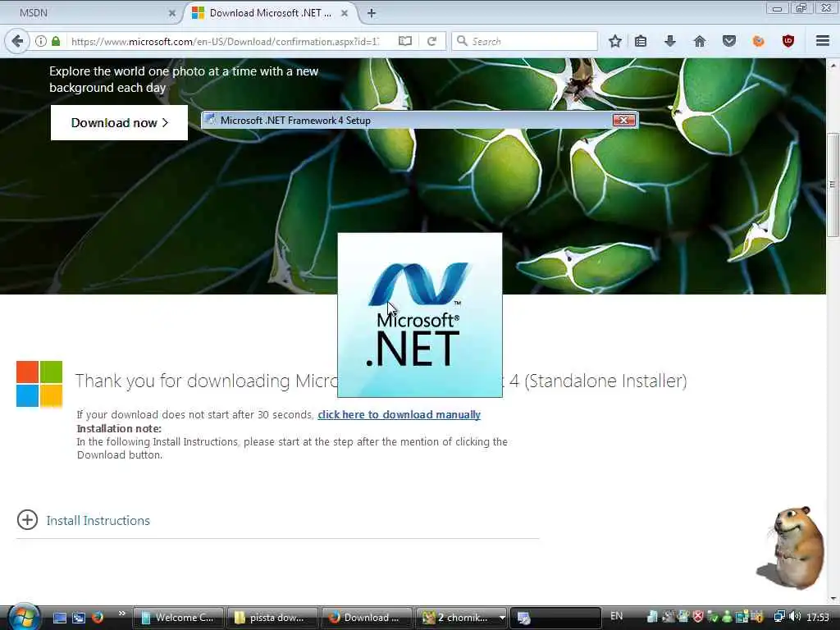840x630 pixels.
Task: Click the red shield security tray icon
Action: 697,617
